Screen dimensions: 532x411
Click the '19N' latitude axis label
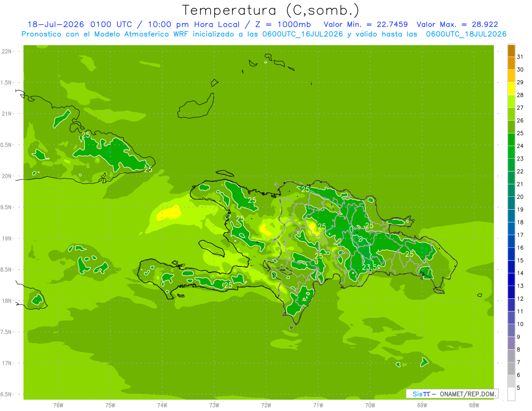coord(7,239)
